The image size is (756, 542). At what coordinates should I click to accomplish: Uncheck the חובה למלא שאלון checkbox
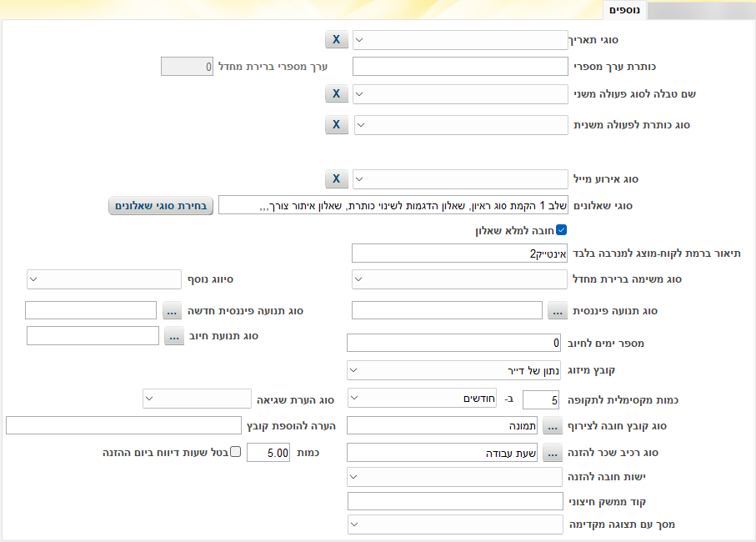pyautogui.click(x=561, y=230)
